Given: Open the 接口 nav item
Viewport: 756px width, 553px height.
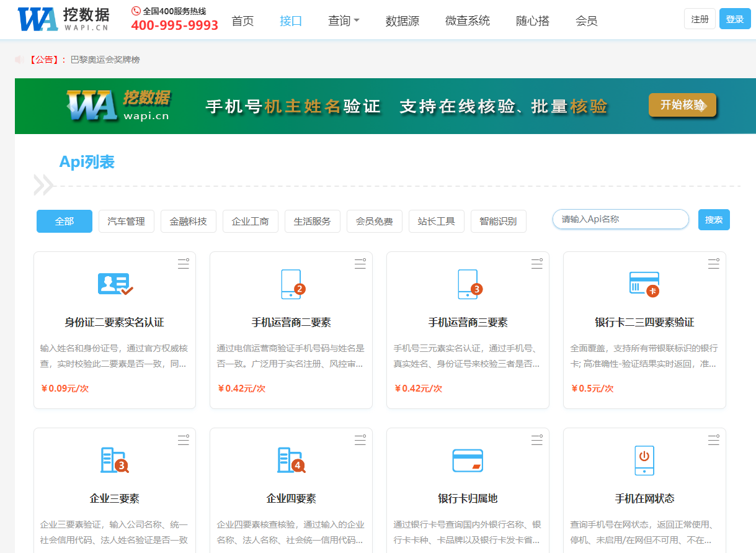Looking at the screenshot, I should coord(291,20).
